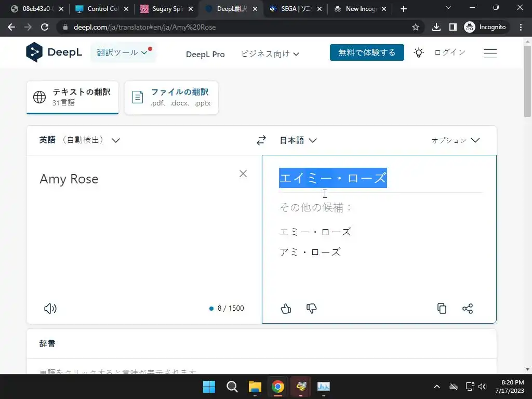Click the highlighted エイミー・ローズ translation
The width and height of the screenshot is (532, 399).
coord(333,178)
